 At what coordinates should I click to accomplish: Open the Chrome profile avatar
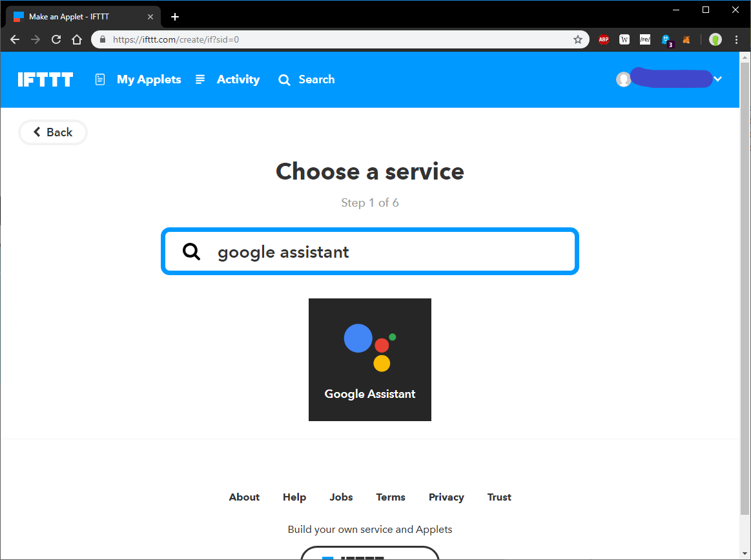pyautogui.click(x=715, y=40)
